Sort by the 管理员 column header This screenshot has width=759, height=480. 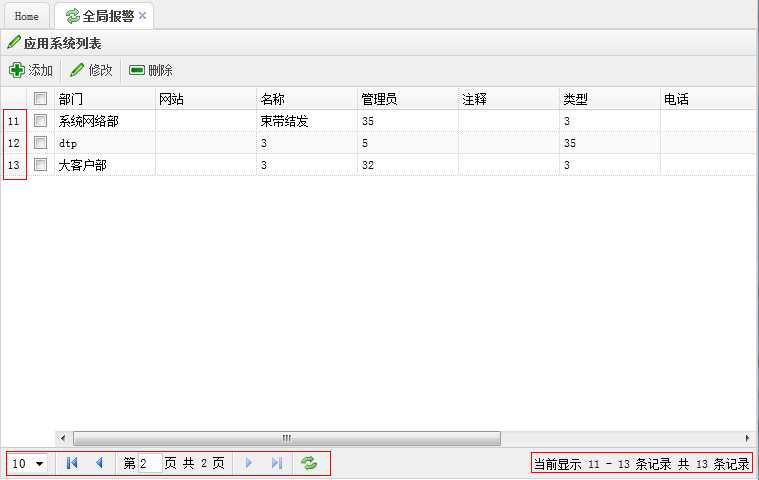(408, 99)
